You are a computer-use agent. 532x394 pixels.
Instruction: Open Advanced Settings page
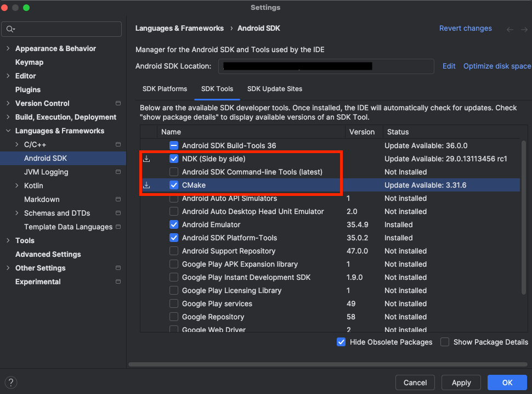(48, 254)
